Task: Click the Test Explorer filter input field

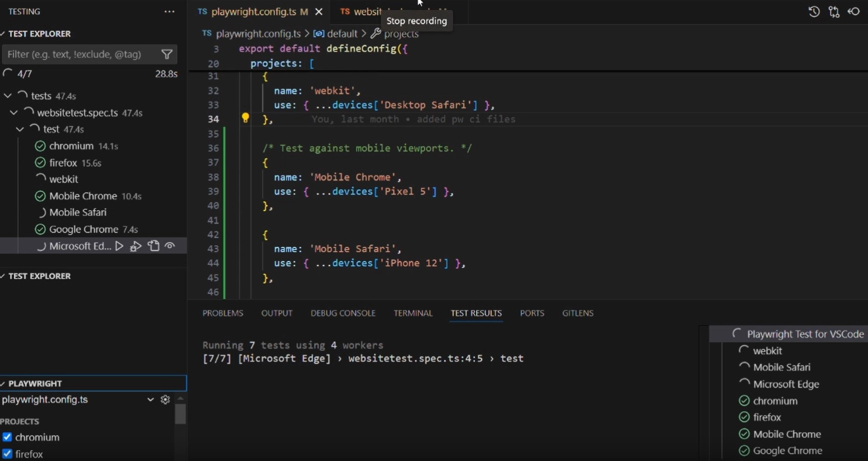Action: (x=80, y=55)
